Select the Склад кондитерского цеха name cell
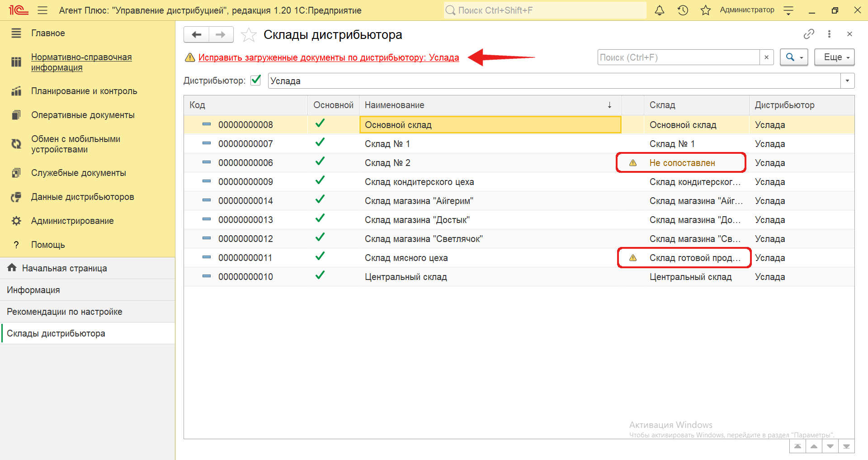 coord(490,182)
